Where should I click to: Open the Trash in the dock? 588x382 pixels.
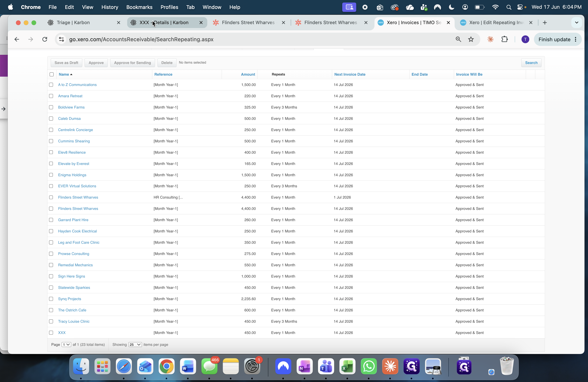tap(507, 366)
